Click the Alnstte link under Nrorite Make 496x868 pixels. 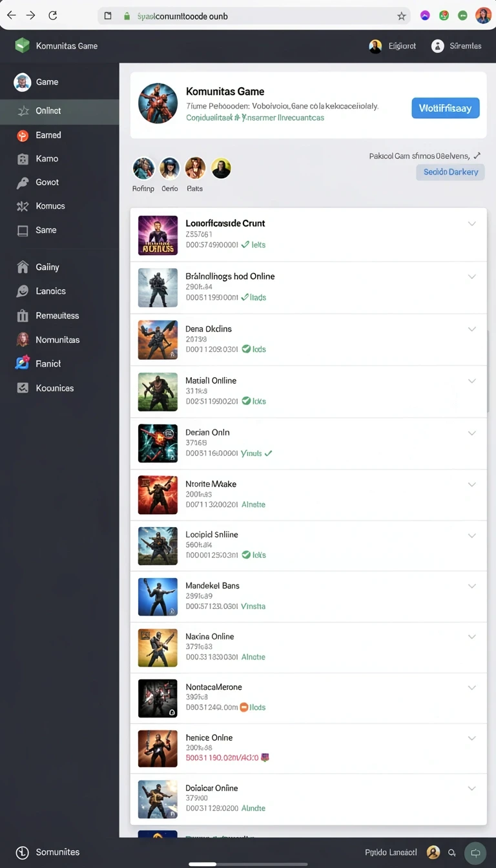click(253, 504)
